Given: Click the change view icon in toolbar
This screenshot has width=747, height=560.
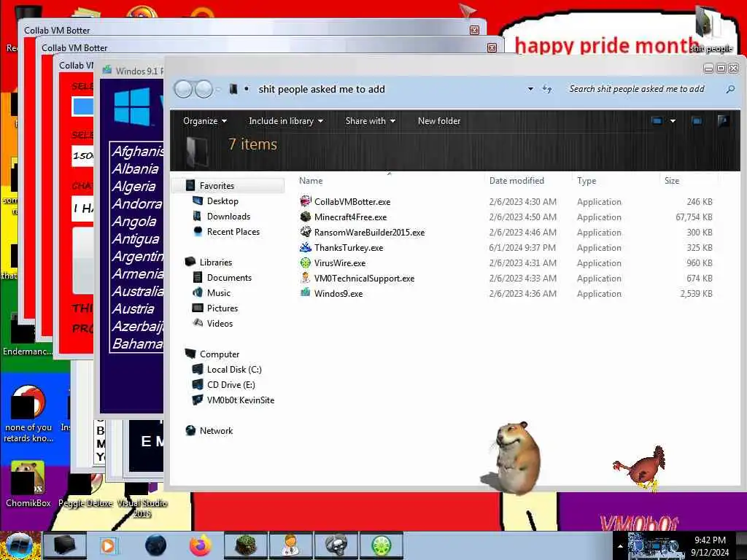Looking at the screenshot, I should point(657,121).
